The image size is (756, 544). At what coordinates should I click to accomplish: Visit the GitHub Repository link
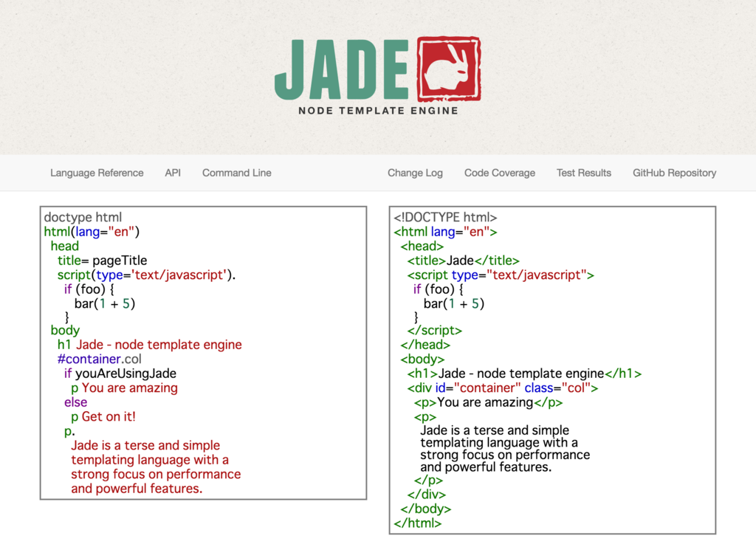[x=675, y=173]
